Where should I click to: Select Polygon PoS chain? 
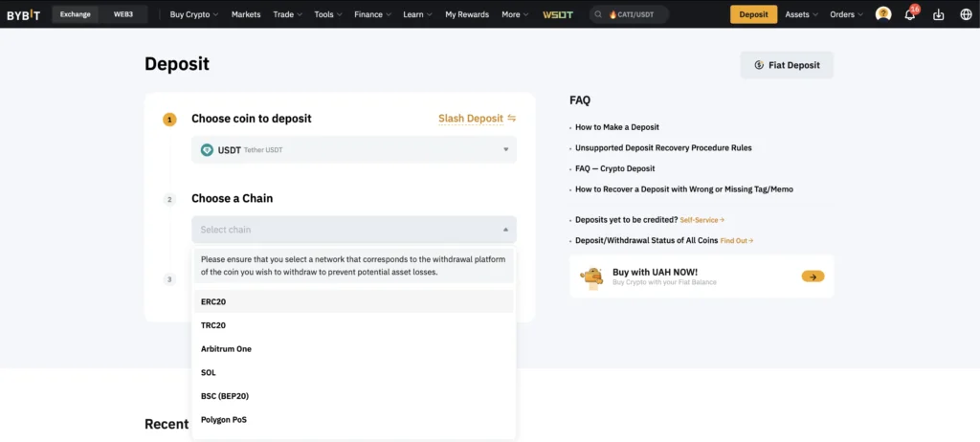click(354, 419)
